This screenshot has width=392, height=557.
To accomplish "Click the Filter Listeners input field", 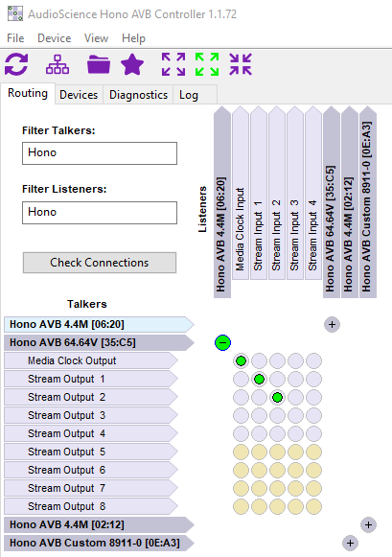I will pyautogui.click(x=100, y=213).
